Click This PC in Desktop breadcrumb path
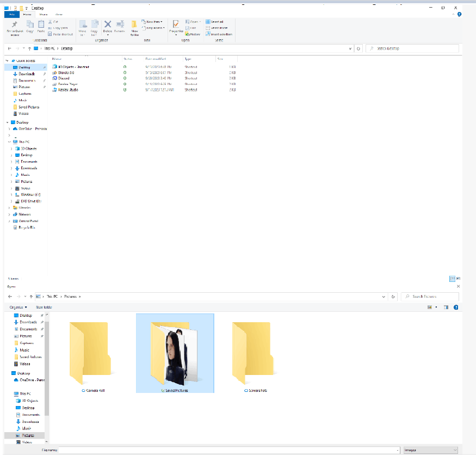Viewport: 476px width, 455px height. (50, 48)
